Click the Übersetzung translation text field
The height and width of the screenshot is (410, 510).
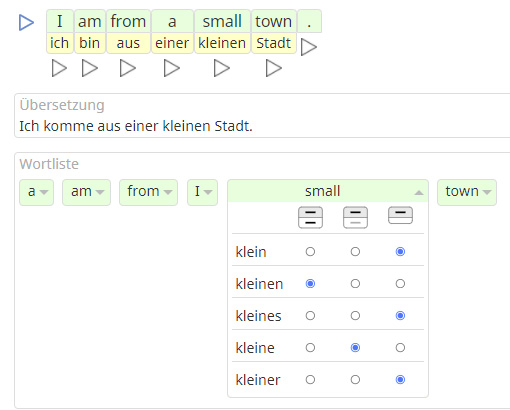pos(263,116)
